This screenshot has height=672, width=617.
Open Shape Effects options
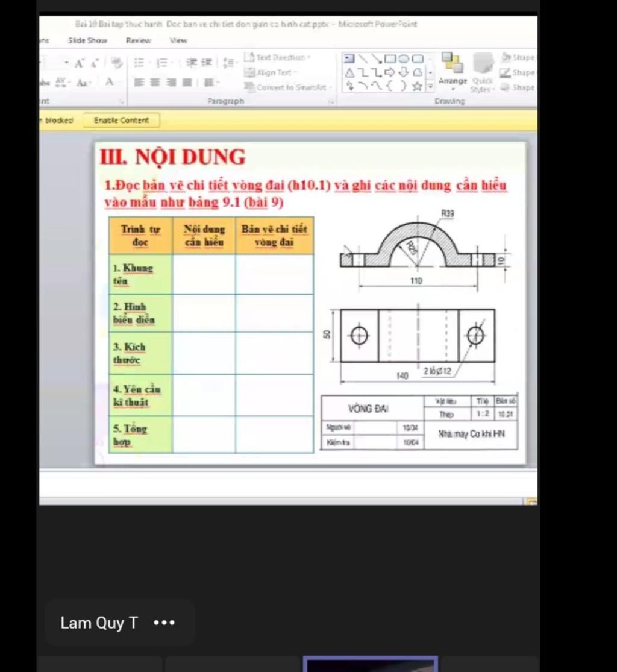pyautogui.click(x=518, y=87)
